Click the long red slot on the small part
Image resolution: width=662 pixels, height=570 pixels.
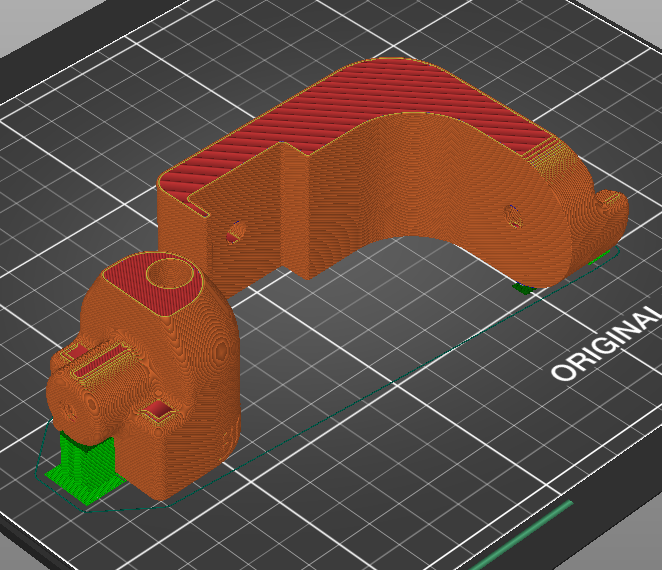(102, 360)
